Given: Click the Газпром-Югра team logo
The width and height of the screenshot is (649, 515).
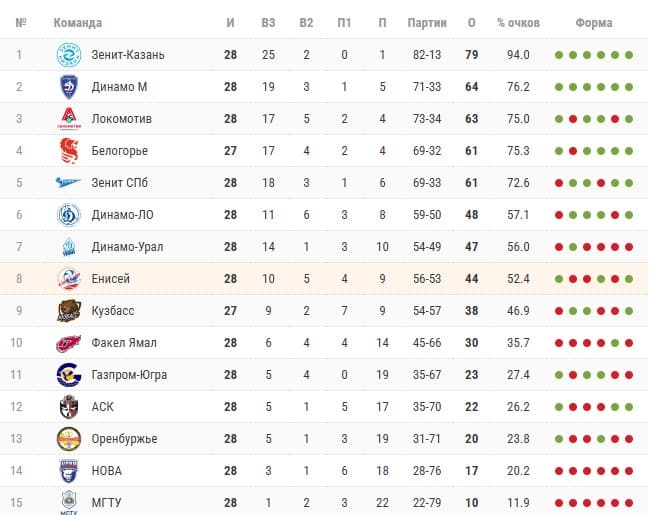Looking at the screenshot, I should tap(69, 375).
